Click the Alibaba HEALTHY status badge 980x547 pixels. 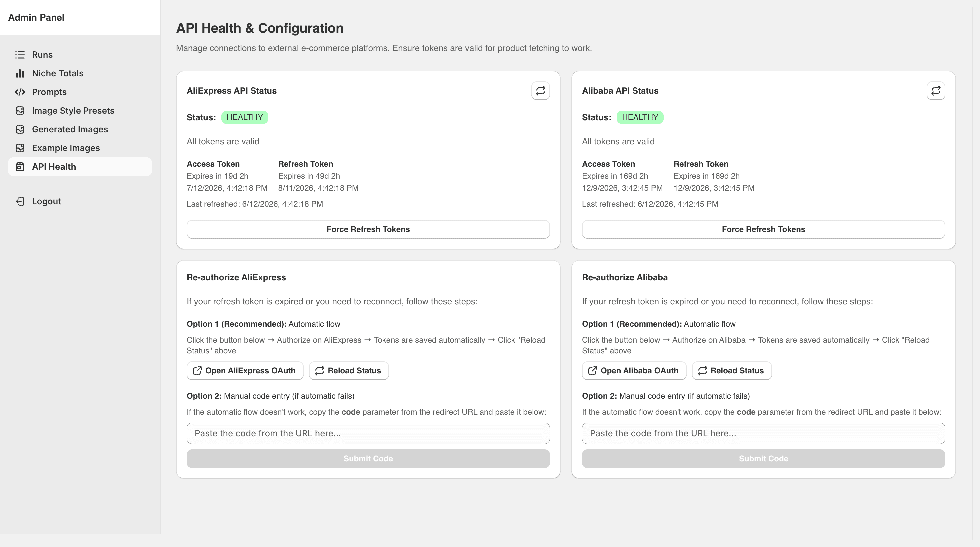tap(640, 117)
